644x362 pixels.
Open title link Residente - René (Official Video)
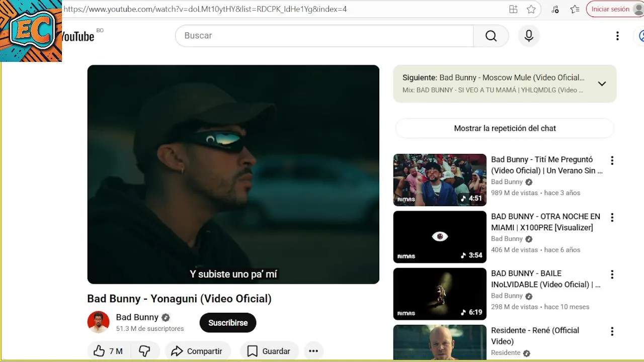coord(535,336)
